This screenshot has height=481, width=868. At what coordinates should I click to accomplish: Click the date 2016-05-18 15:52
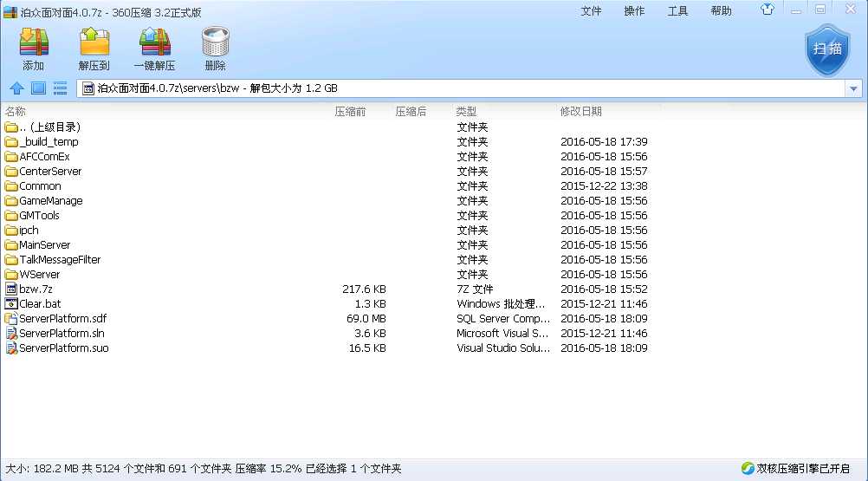(604, 289)
